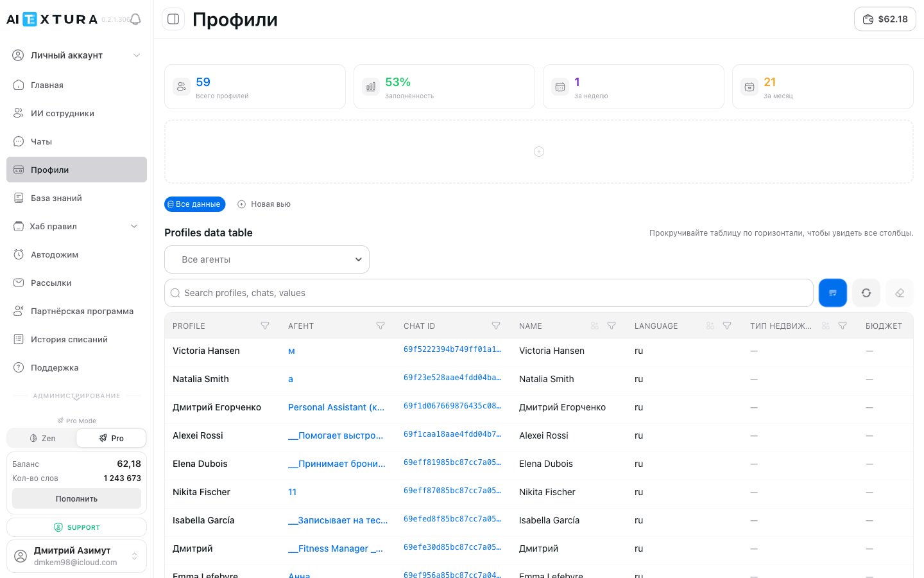Open agent link __Fitness Manager

coord(336,548)
